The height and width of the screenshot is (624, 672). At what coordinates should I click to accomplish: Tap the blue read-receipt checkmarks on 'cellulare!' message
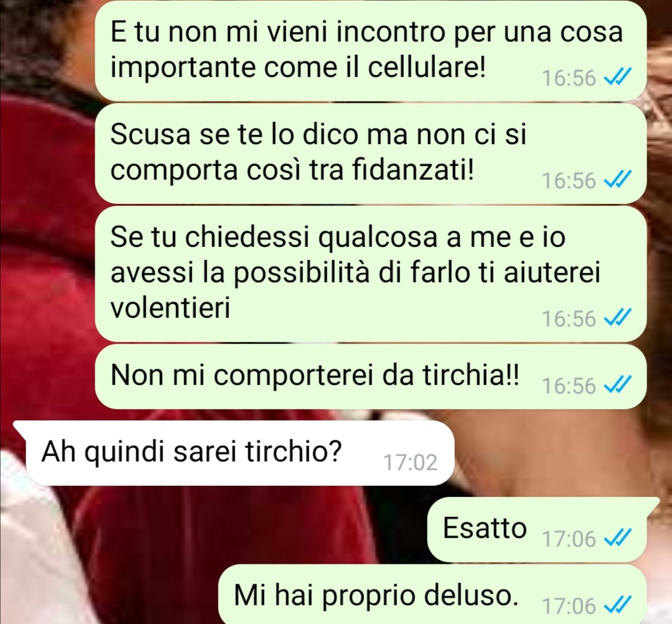coord(617,78)
